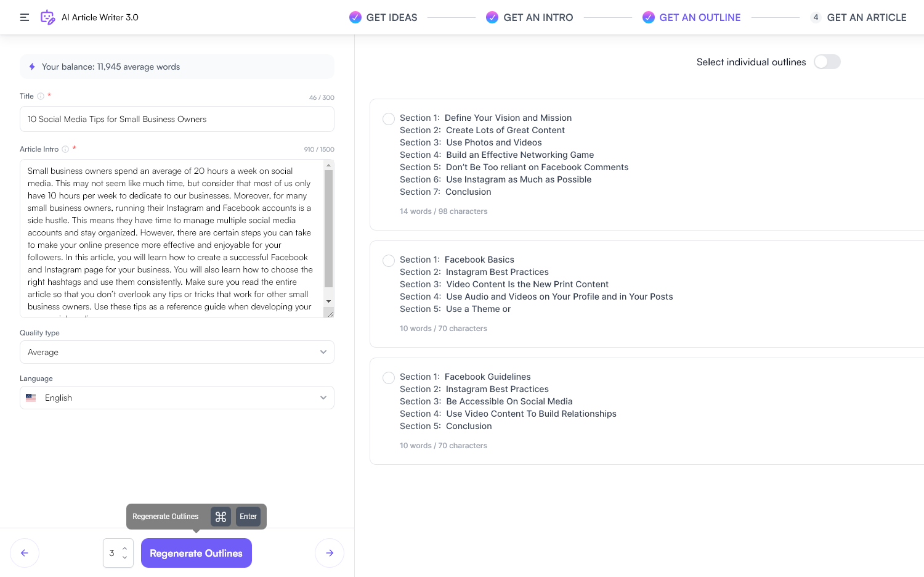
Task: Click the info icon beside Article Intro
Action: tap(64, 149)
